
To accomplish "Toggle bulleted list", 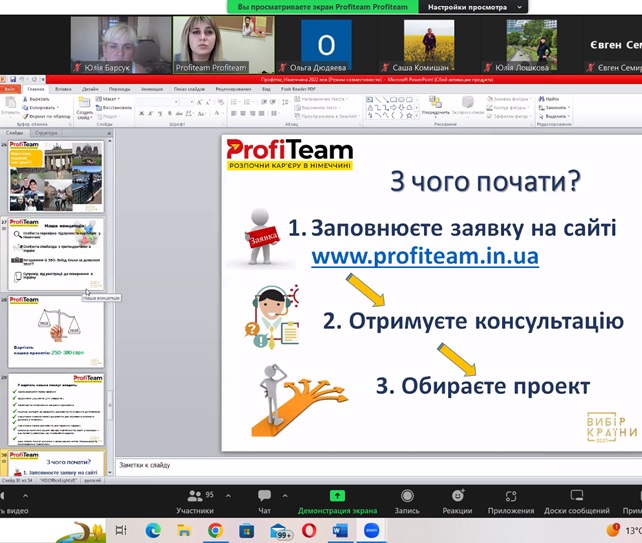I will 235,102.
